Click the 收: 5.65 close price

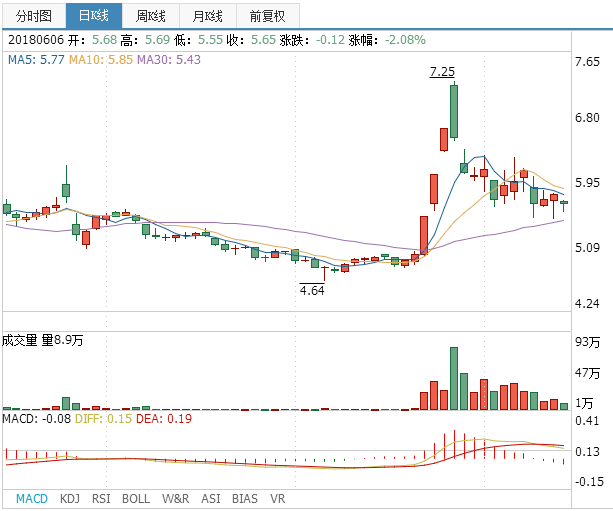[x=251, y=40]
